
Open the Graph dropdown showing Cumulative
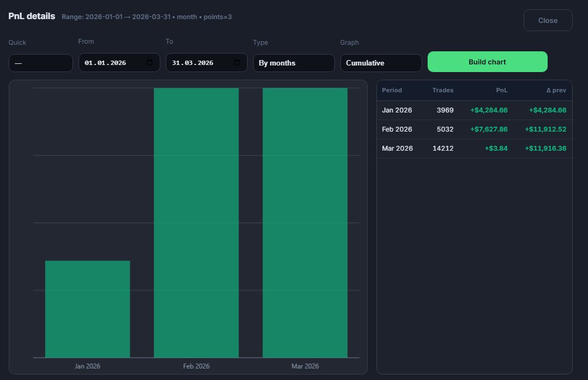[x=381, y=63]
